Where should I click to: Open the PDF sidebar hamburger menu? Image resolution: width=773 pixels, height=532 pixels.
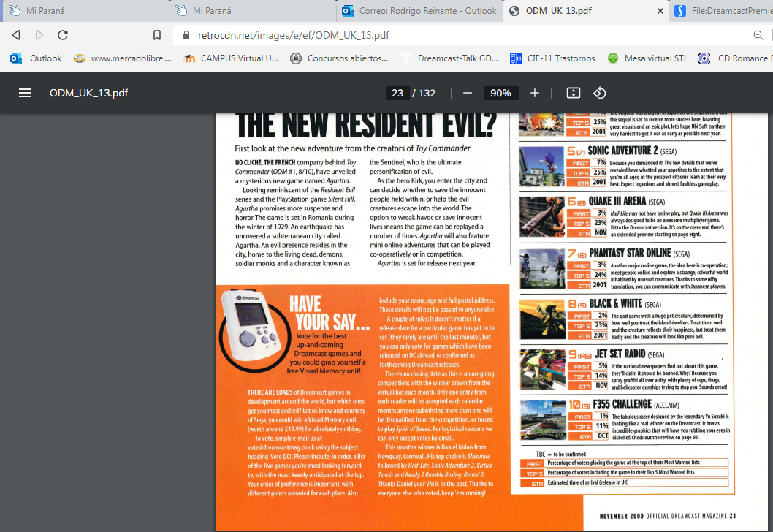pos(25,93)
